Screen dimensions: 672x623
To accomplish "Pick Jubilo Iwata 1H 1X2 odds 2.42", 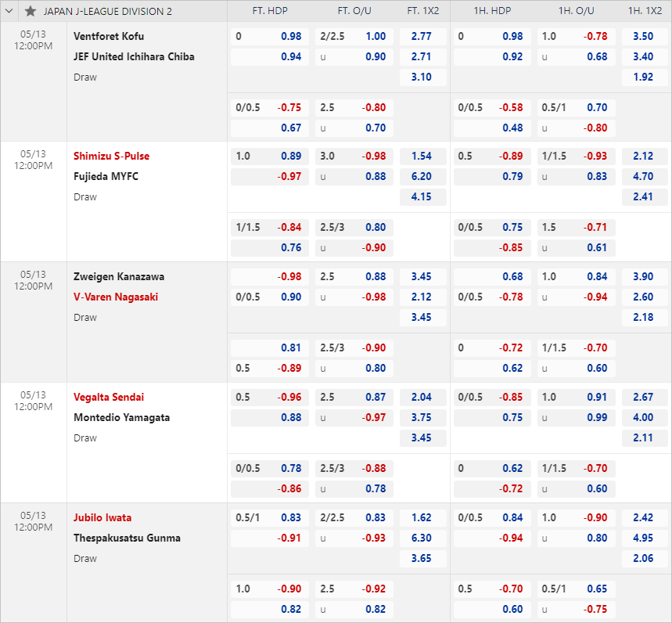I will click(x=645, y=517).
